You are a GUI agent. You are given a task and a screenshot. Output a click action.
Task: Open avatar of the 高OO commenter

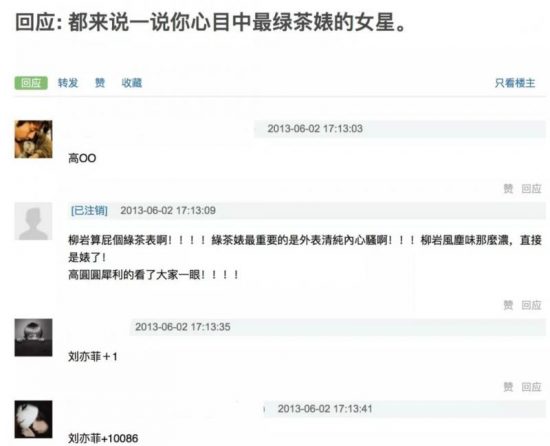[33, 139]
